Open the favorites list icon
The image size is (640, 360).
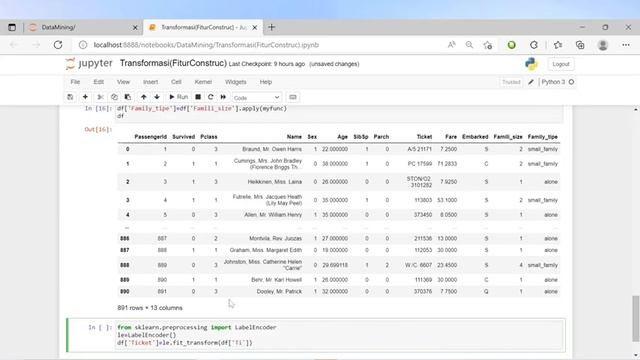tap(558, 45)
